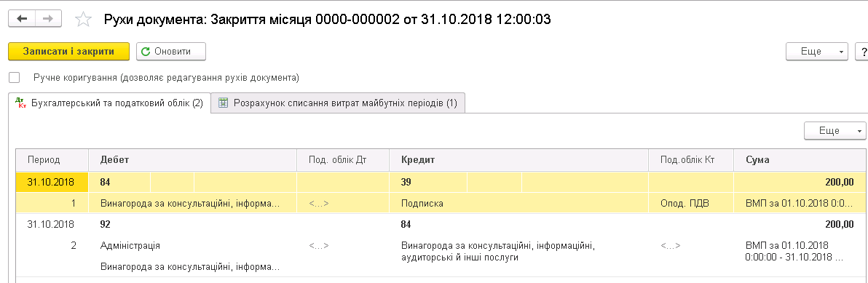Click the forward navigation arrow

48,19
